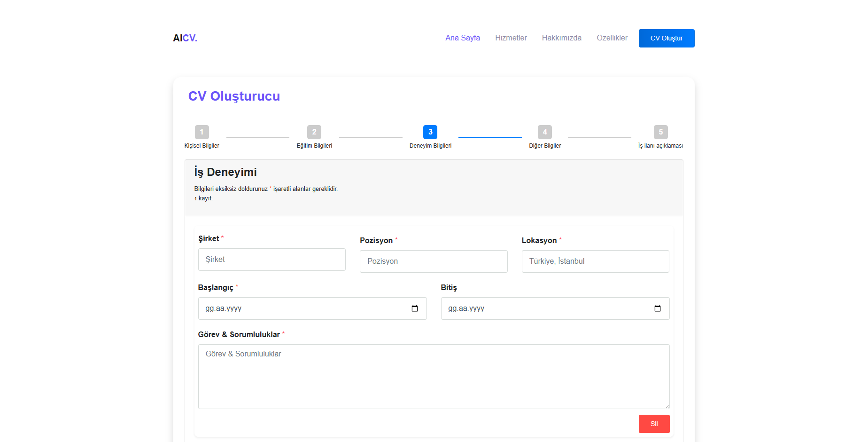868x442 pixels.
Task: Open the Bitiş date picker calendar icon
Action: tap(657, 308)
